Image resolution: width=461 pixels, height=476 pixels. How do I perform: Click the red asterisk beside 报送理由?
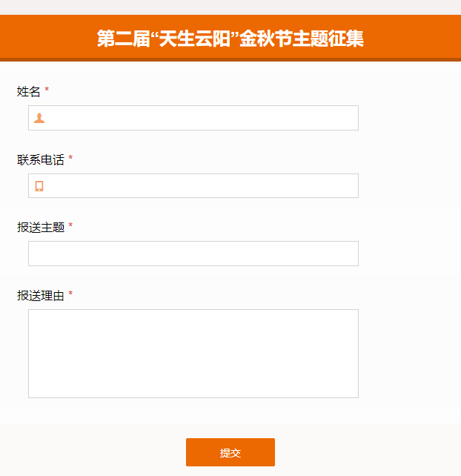(70, 295)
